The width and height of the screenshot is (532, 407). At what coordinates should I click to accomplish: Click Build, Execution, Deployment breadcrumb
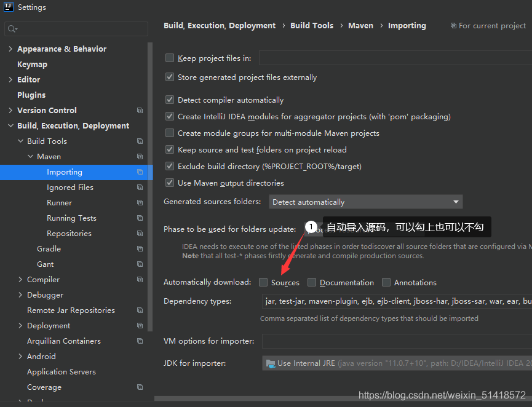click(220, 25)
